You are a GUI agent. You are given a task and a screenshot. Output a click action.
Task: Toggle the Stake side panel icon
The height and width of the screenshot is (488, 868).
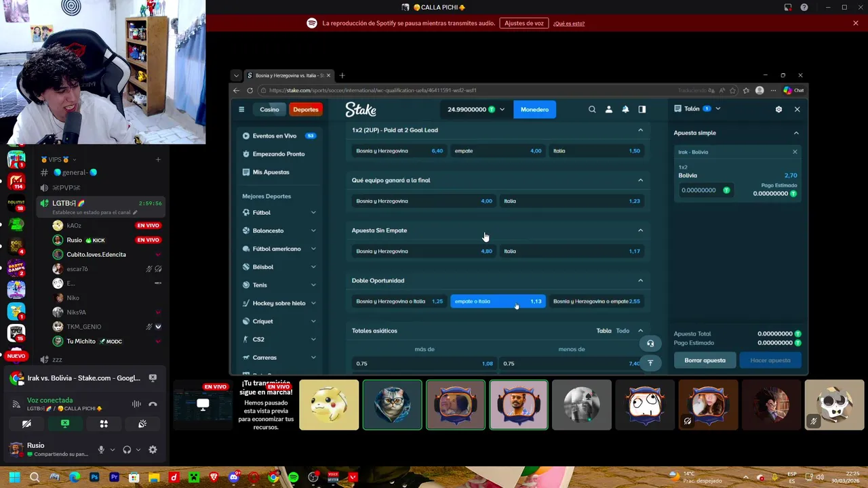(x=642, y=109)
